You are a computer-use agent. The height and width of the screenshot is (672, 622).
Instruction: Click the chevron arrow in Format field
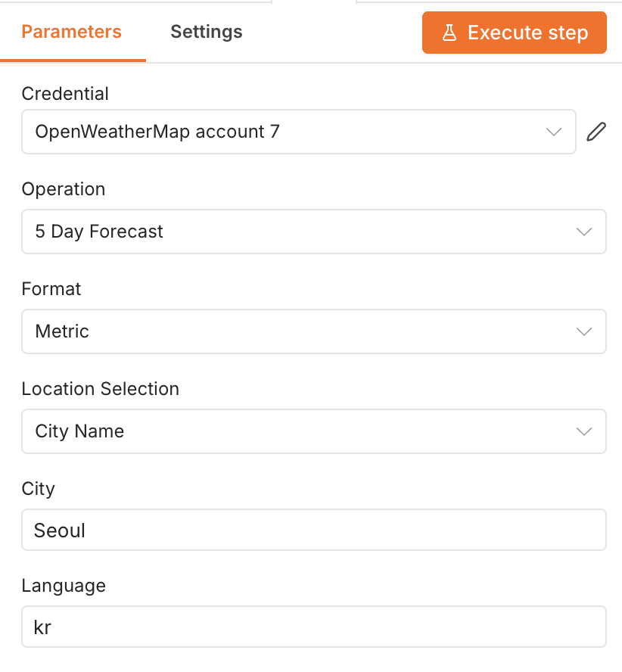584,331
